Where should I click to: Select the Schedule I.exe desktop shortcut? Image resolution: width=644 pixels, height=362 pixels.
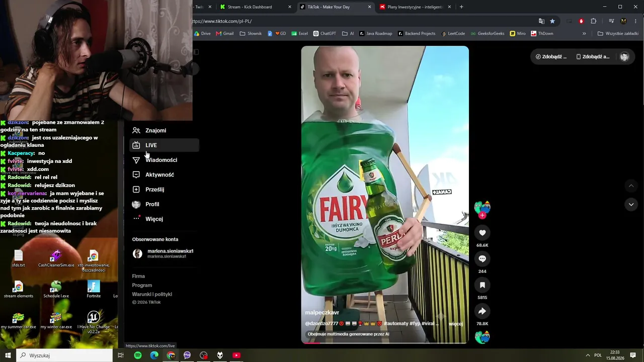[x=56, y=290]
